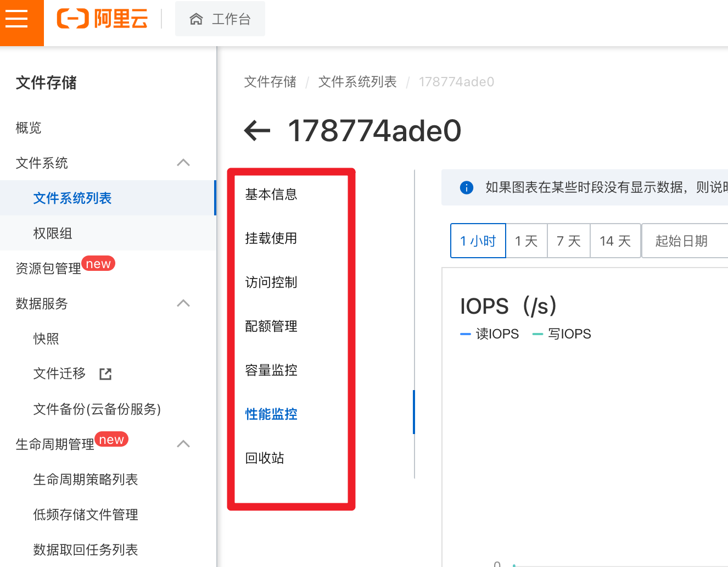Collapse the 数据服务 sidebar section
The image size is (728, 567).
coord(183,303)
